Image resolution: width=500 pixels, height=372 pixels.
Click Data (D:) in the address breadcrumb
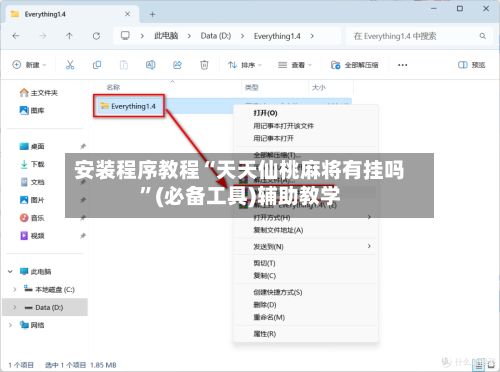[x=216, y=36]
